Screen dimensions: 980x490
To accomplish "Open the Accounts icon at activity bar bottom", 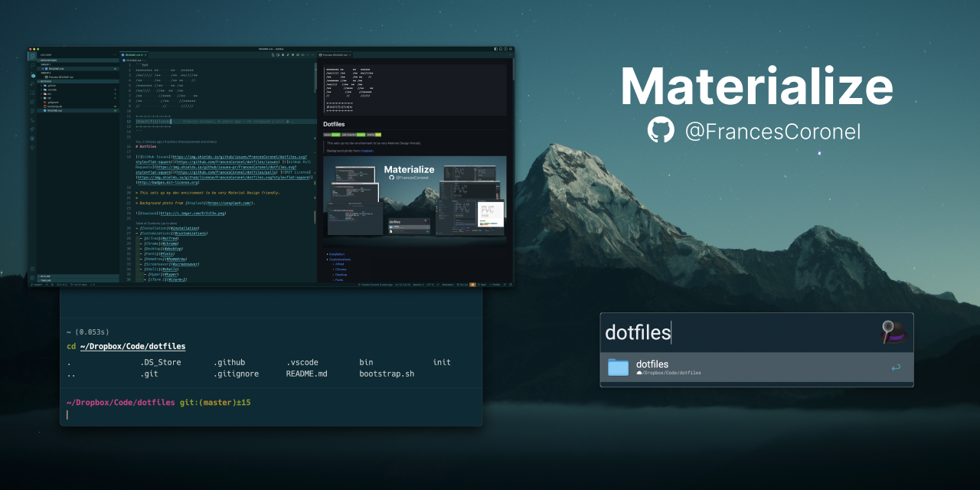I will (x=32, y=269).
